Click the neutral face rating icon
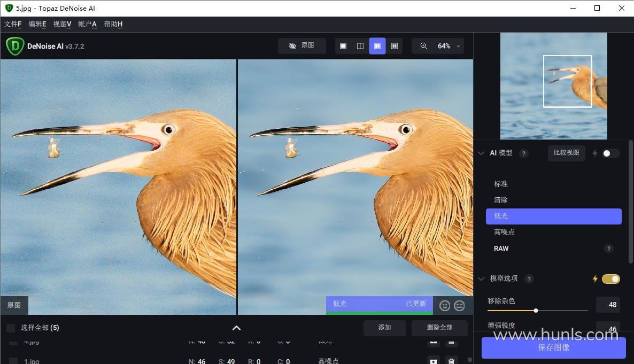Viewport: 634px width, 364px height. pyautogui.click(x=459, y=305)
